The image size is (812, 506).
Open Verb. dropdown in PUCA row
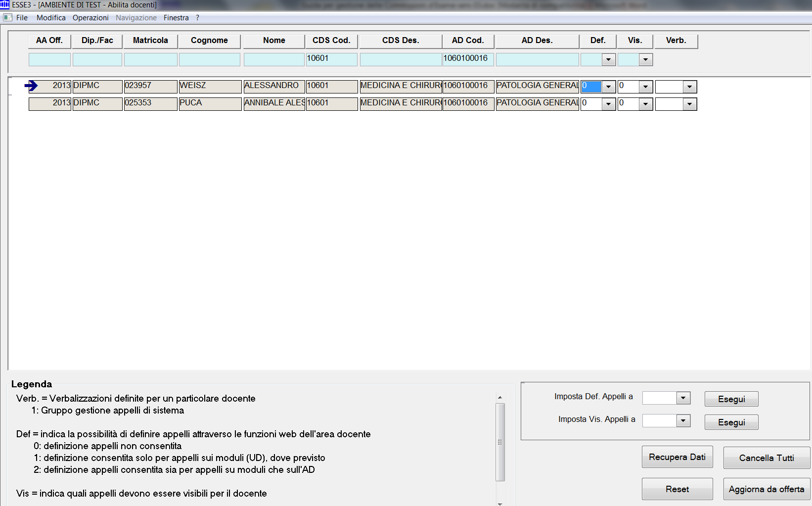click(x=689, y=104)
